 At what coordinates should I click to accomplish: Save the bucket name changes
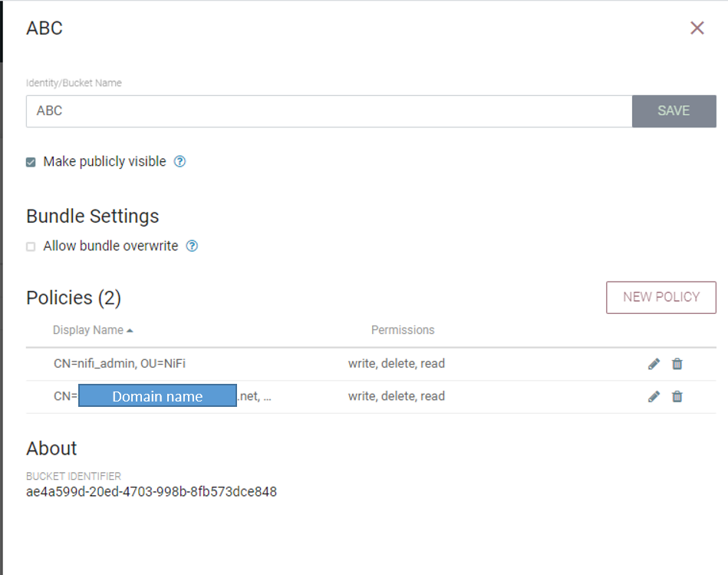(x=674, y=111)
